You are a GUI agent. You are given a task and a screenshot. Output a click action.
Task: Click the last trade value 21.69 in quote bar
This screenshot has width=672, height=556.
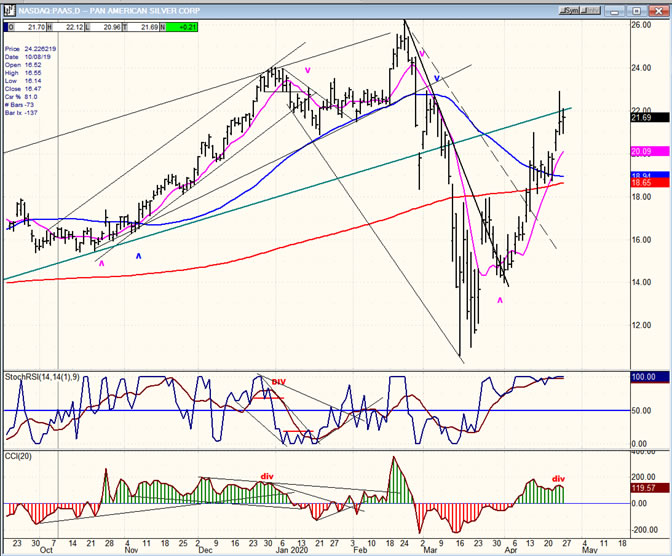(x=150, y=27)
